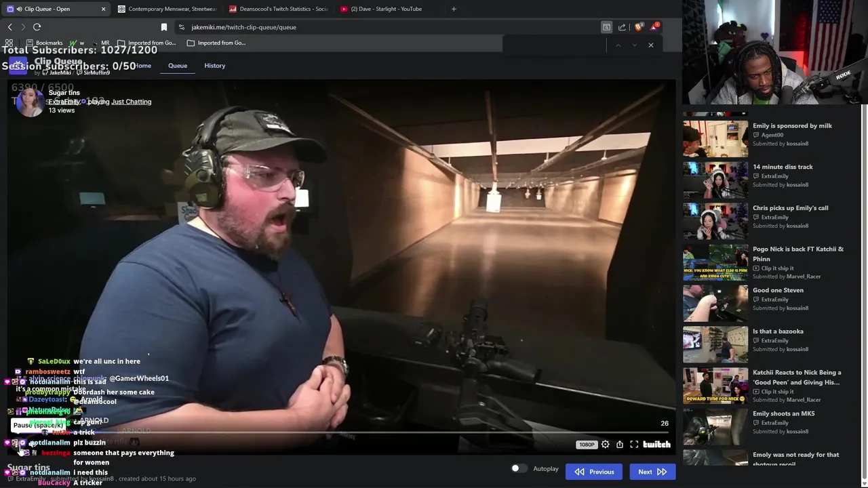Click 'Is that a bazooka' title text
Viewport: 868px width, 488px height.
coord(778,331)
